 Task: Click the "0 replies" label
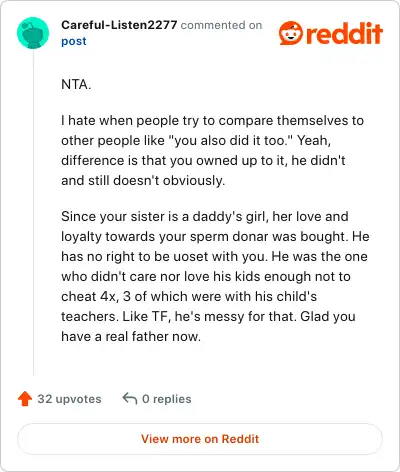167,399
